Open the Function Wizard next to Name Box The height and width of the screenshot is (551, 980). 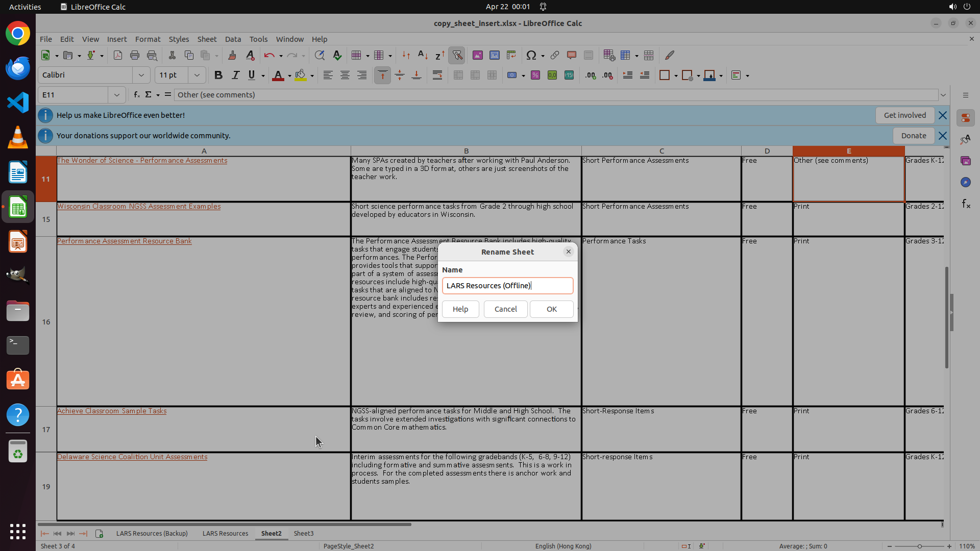coord(136,95)
